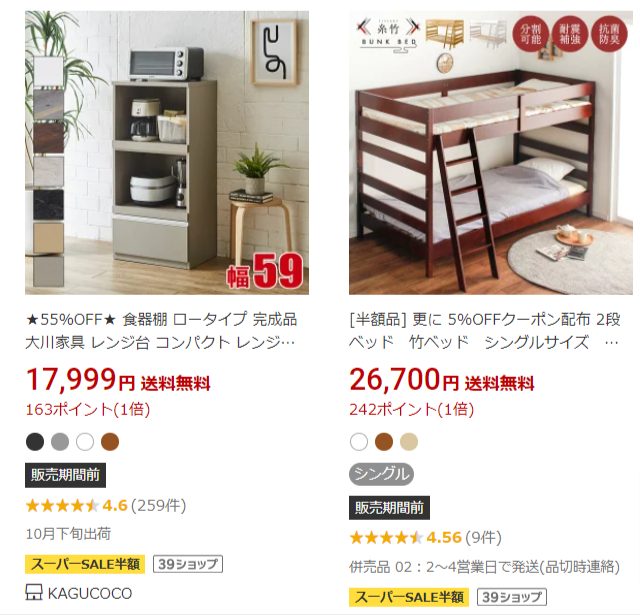The height and width of the screenshot is (615, 640).
Task: Select white color swatch for the bunk bed
Action: (x=359, y=442)
